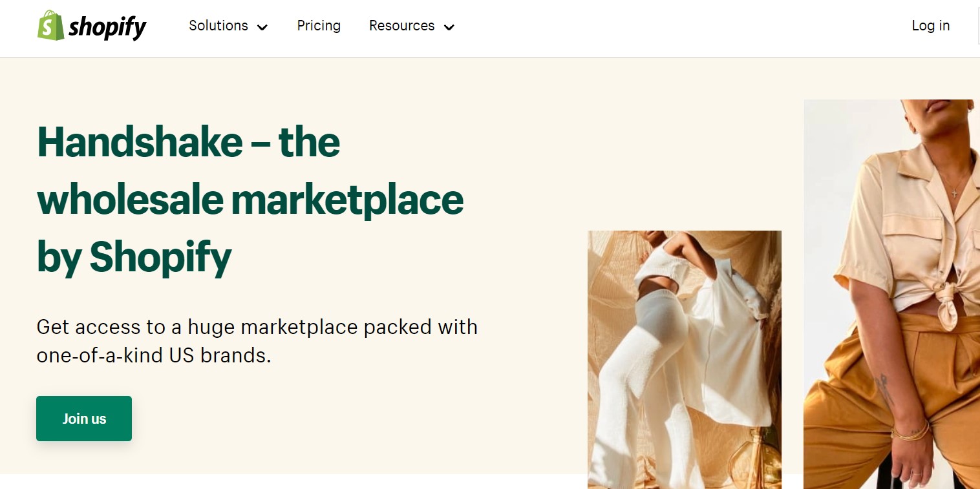
Task: Open the Resources navigation menu
Action: tap(401, 26)
